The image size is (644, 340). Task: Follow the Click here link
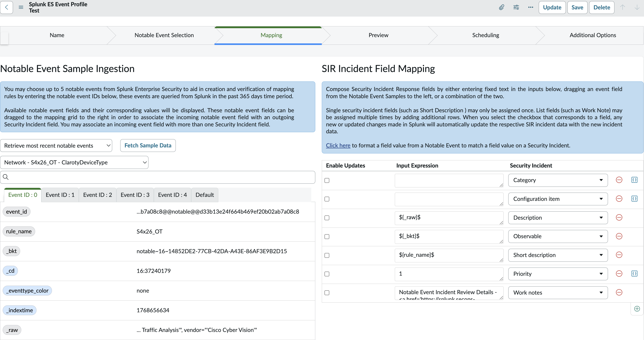[338, 145]
